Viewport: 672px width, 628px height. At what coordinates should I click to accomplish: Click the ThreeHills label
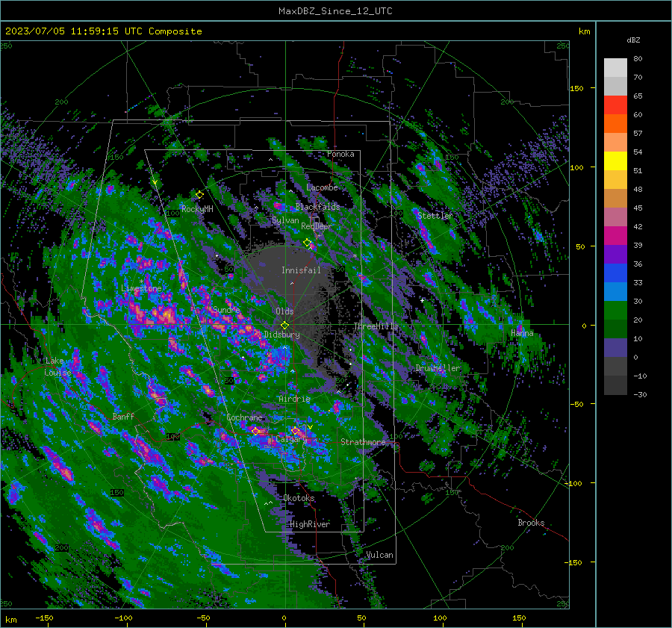[x=376, y=326]
